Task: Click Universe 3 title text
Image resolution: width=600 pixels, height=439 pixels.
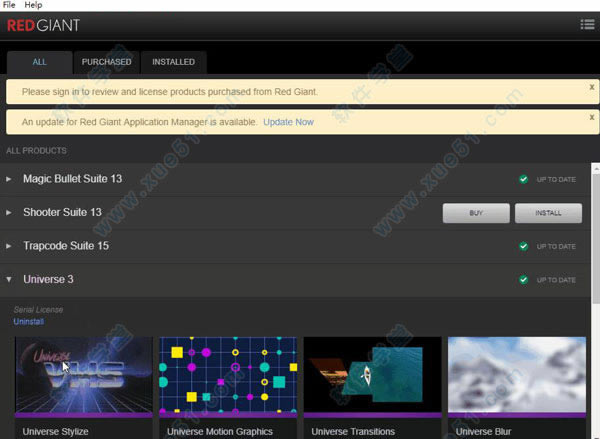Action: [x=48, y=279]
